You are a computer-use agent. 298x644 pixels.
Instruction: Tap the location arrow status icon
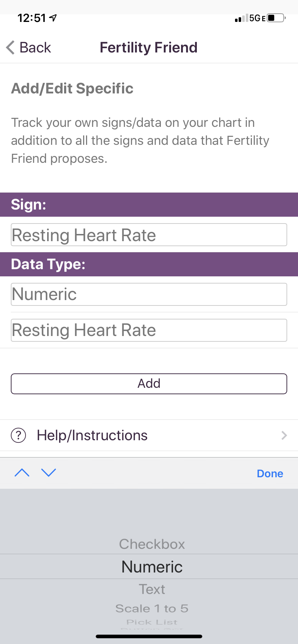(53, 18)
